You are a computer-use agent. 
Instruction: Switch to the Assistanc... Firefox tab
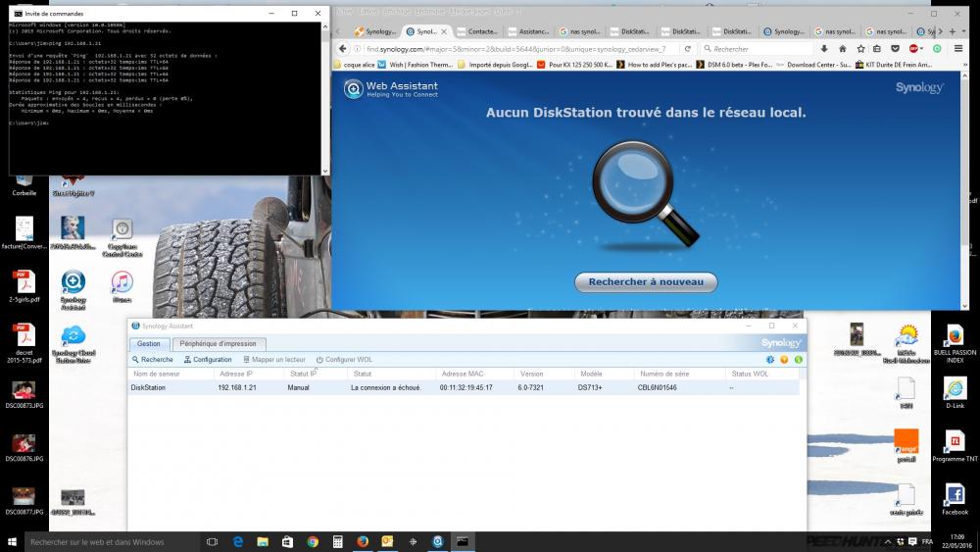point(529,31)
